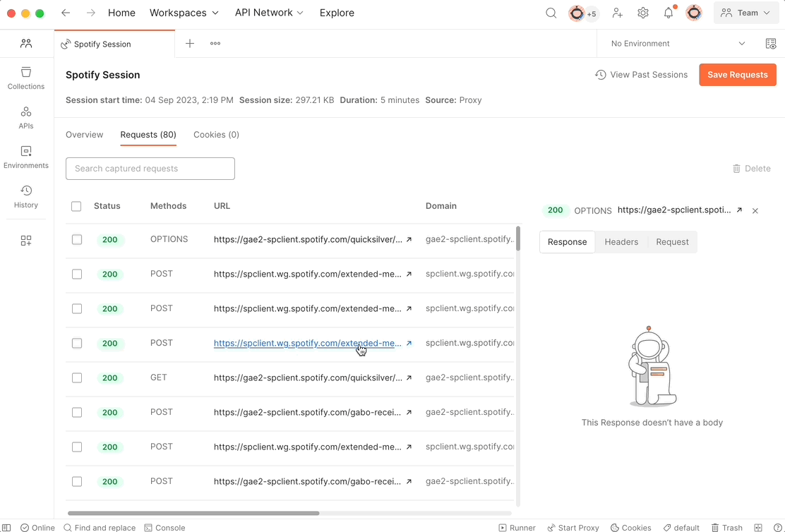Switch to the Cookies (0) tab

216,135
